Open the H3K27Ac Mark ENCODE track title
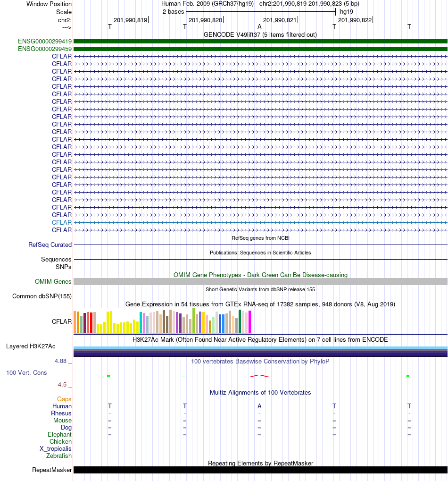 (x=260, y=340)
